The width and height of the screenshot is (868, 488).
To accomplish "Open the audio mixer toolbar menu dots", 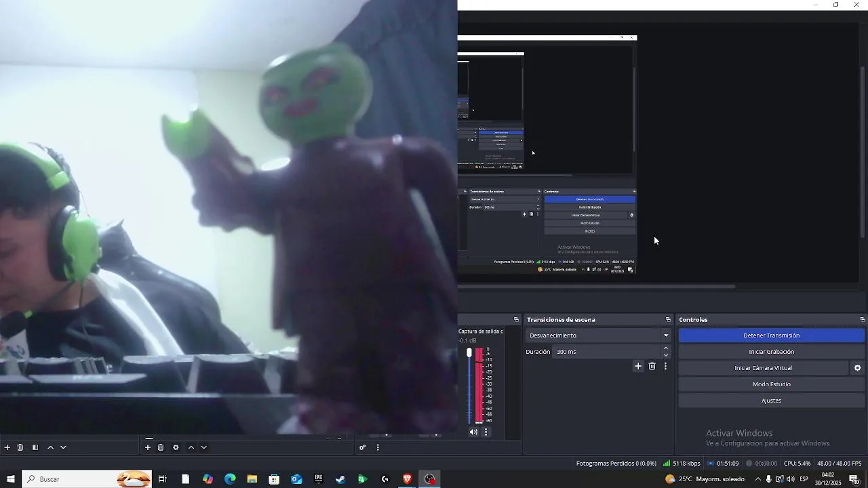I will tap(378, 447).
